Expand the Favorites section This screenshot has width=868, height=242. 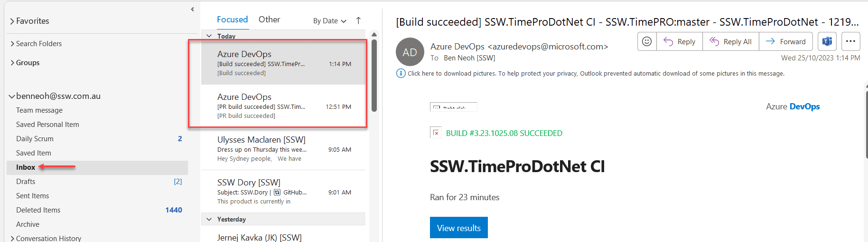pyautogui.click(x=12, y=21)
